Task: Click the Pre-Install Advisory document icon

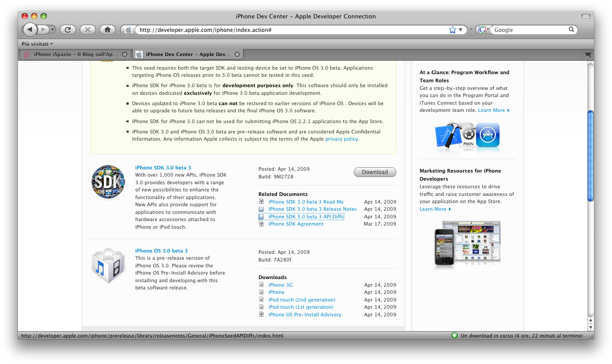Action: 261,315
